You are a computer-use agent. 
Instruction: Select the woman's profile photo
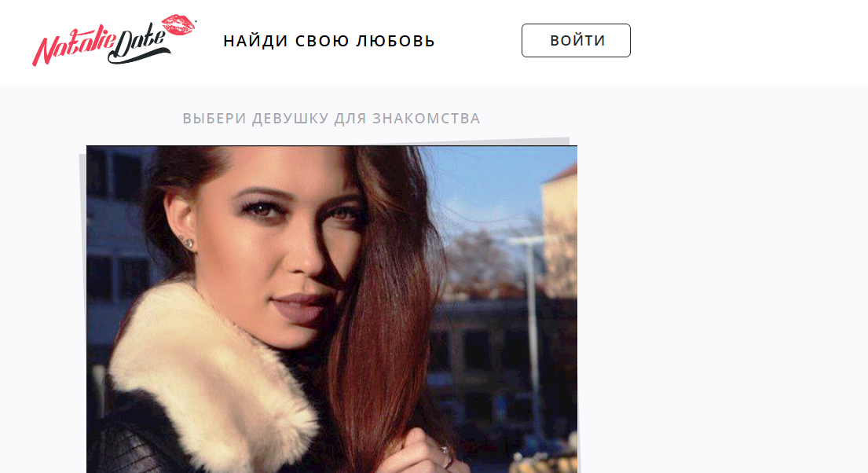[331, 309]
